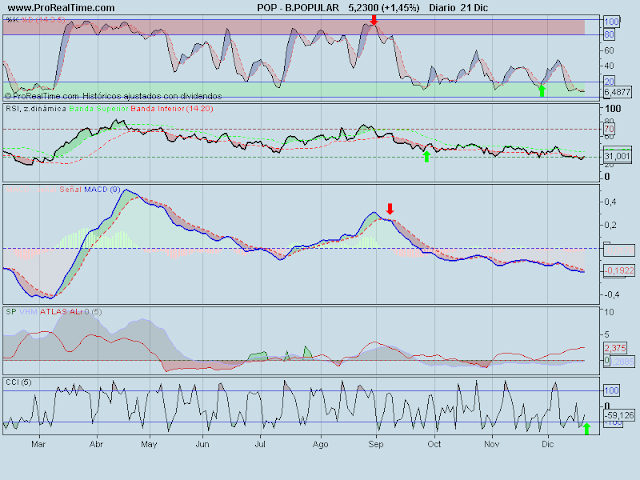Click the 10 tick on SP panel axis

tap(609, 312)
